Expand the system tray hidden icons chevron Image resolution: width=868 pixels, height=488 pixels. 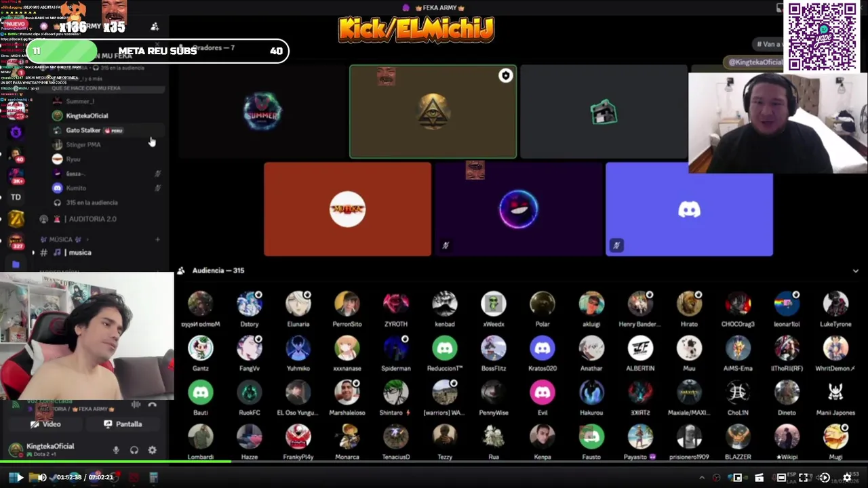click(702, 478)
